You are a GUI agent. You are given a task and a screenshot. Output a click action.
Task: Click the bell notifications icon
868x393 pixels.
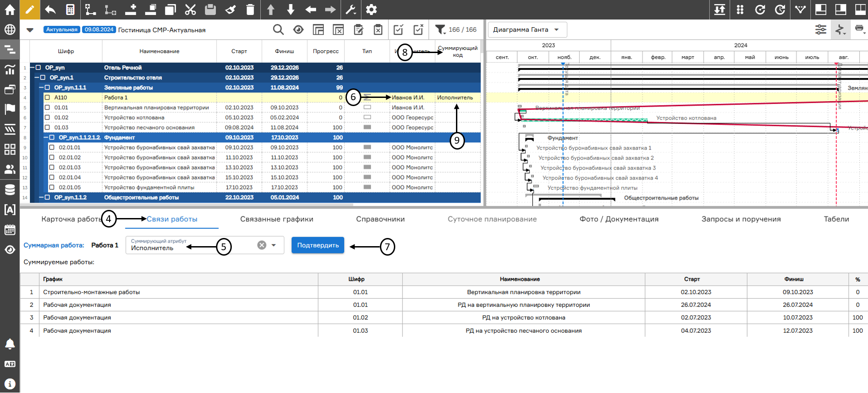(x=10, y=344)
